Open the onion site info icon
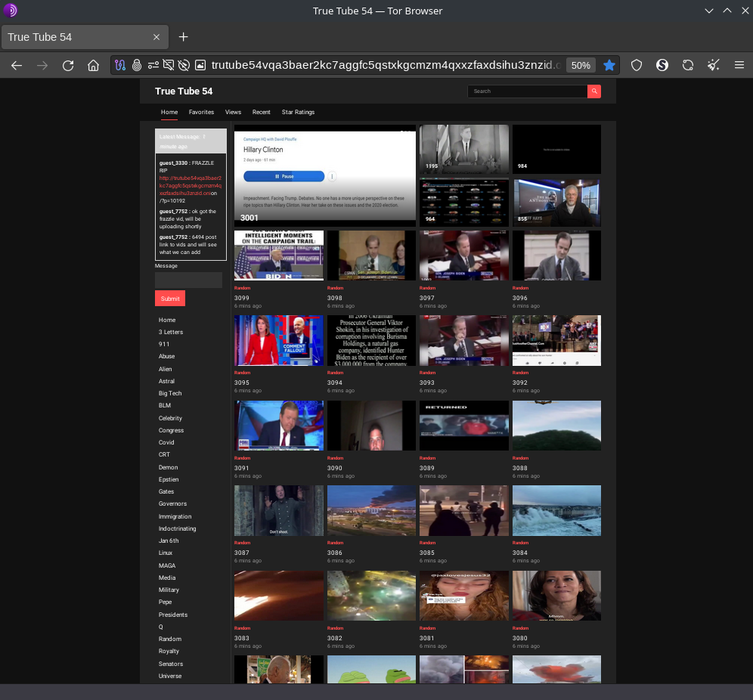The image size is (753, 700). [x=137, y=65]
